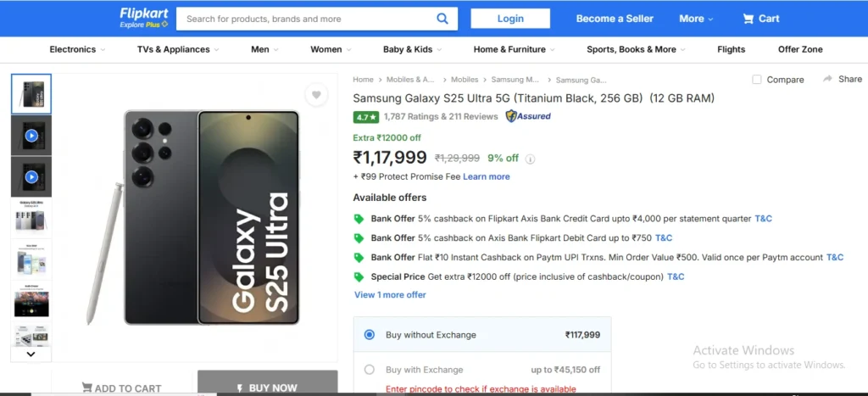Image resolution: width=868 pixels, height=396 pixels.
Task: Go to Flights menu item
Action: [x=731, y=49]
